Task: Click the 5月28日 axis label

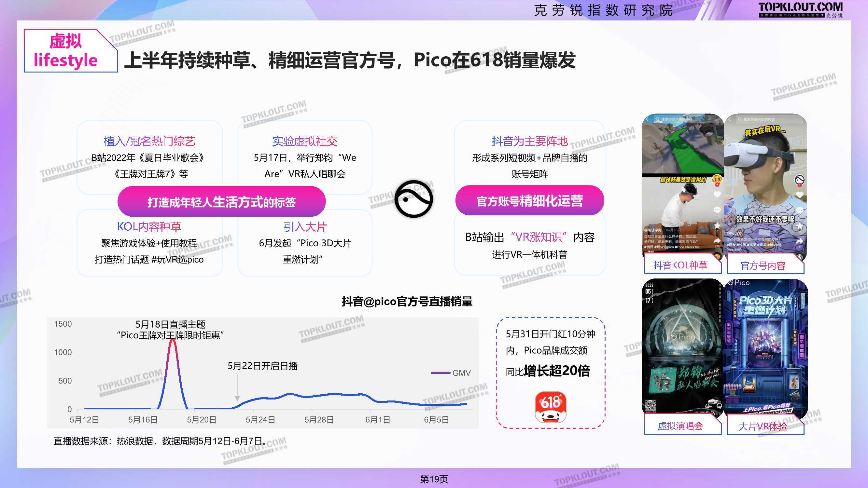Action: (x=319, y=420)
